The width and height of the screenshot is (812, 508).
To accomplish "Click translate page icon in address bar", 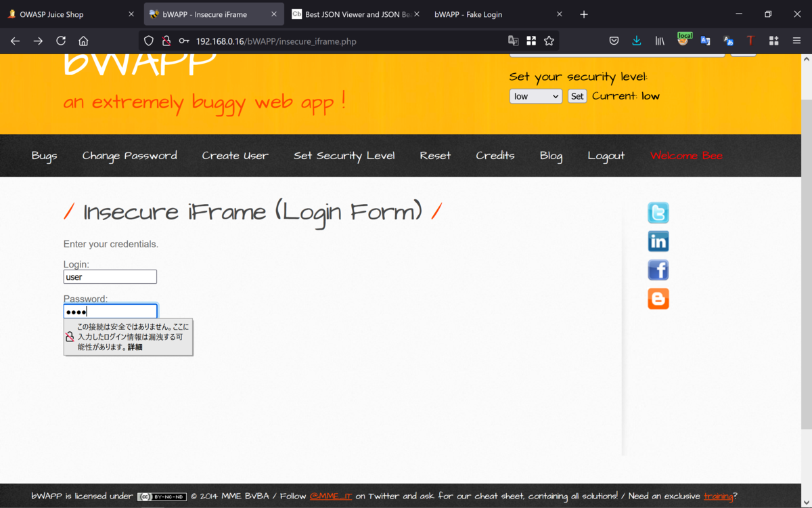I will click(514, 41).
